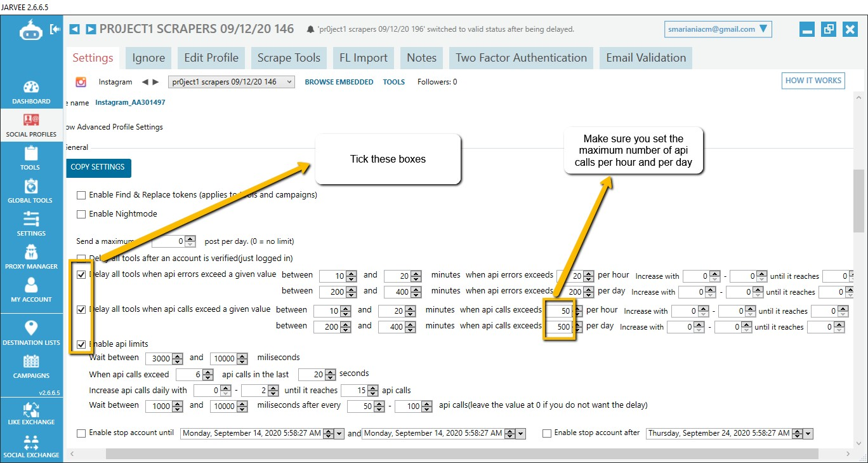Open the Notes tab
This screenshot has width=868, height=463.
point(422,58)
